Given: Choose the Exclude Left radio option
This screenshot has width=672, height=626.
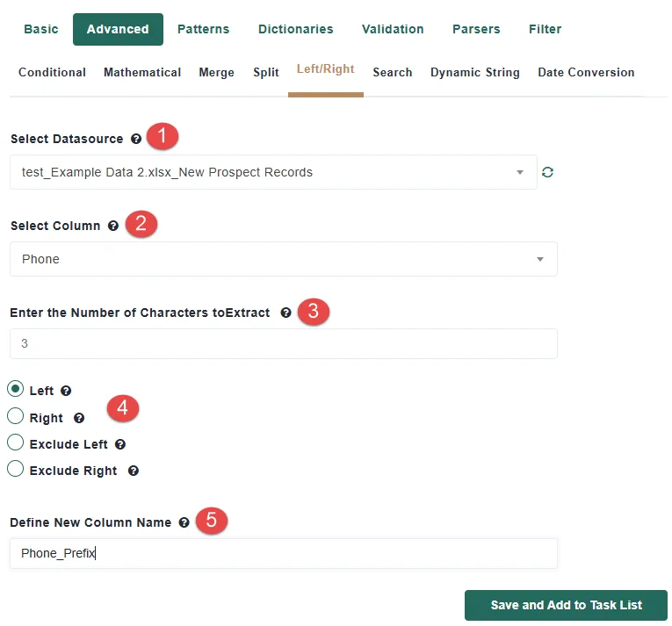Looking at the screenshot, I should pyautogui.click(x=16, y=443).
